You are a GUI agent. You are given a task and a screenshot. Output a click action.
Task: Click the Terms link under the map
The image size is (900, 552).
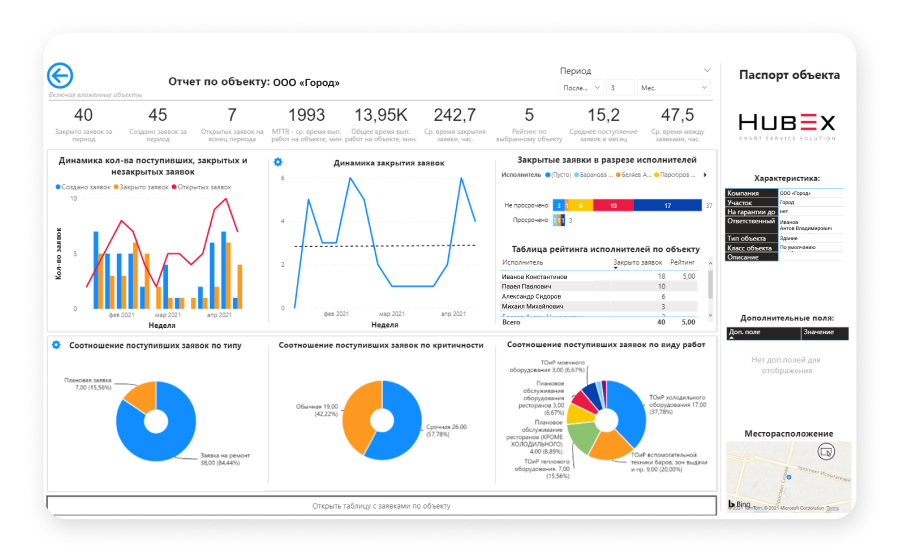click(x=833, y=509)
